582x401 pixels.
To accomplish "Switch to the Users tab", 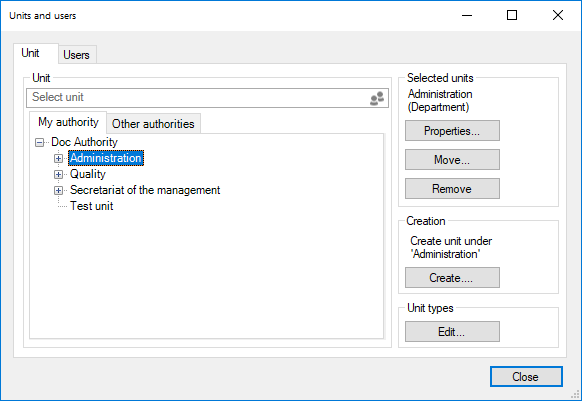I will click(x=77, y=55).
